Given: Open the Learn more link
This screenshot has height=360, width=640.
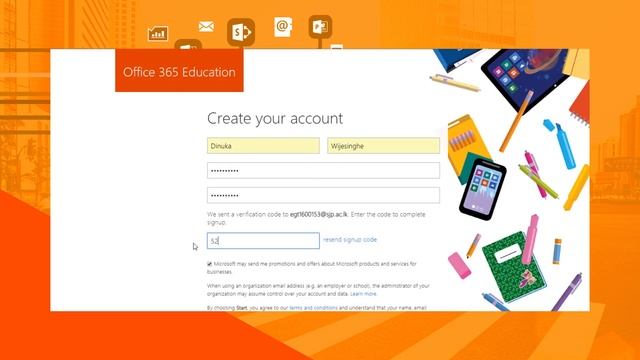Looking at the screenshot, I should coord(363,294).
